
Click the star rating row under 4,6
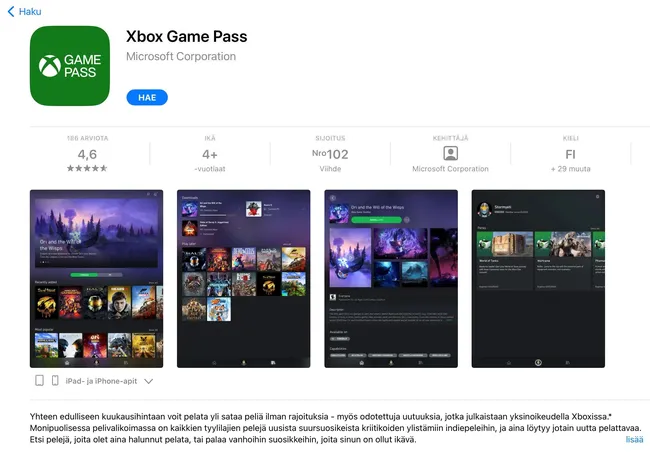coord(87,168)
